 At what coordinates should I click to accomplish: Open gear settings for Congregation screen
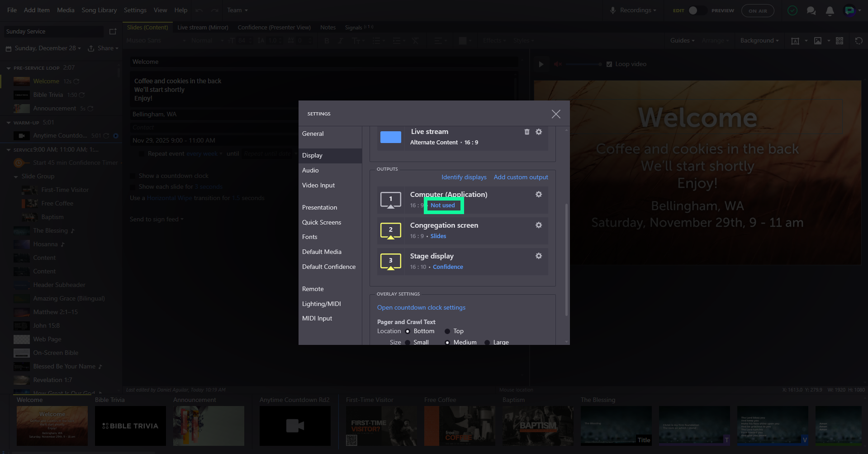point(539,225)
